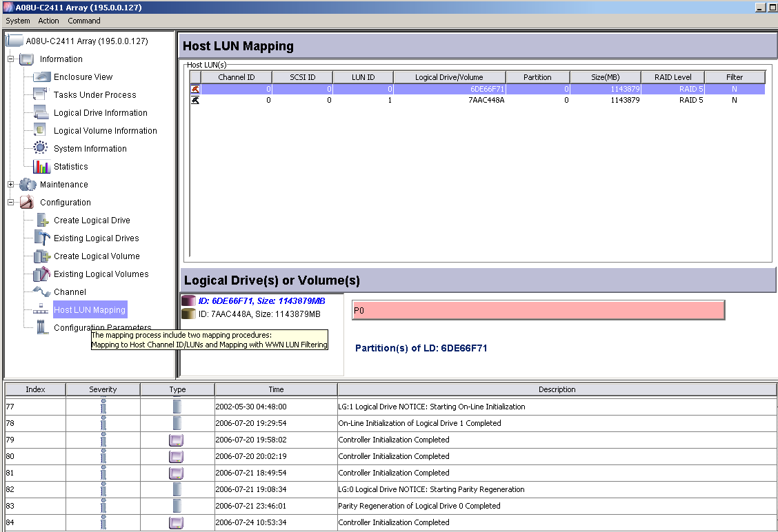Click the Create Logical Drive icon
Screen dimensions: 778x532
42,221
